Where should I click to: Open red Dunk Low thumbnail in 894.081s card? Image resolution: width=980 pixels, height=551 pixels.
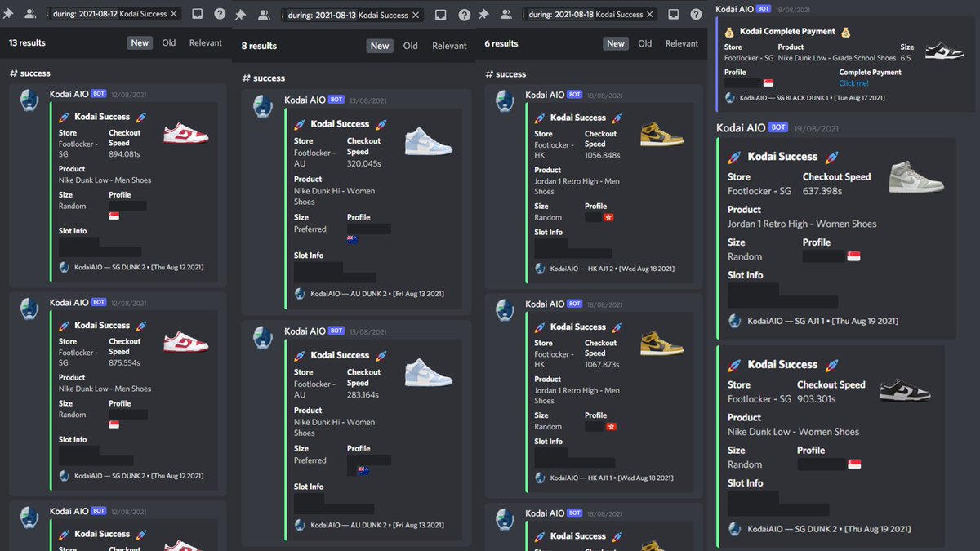[x=186, y=133]
